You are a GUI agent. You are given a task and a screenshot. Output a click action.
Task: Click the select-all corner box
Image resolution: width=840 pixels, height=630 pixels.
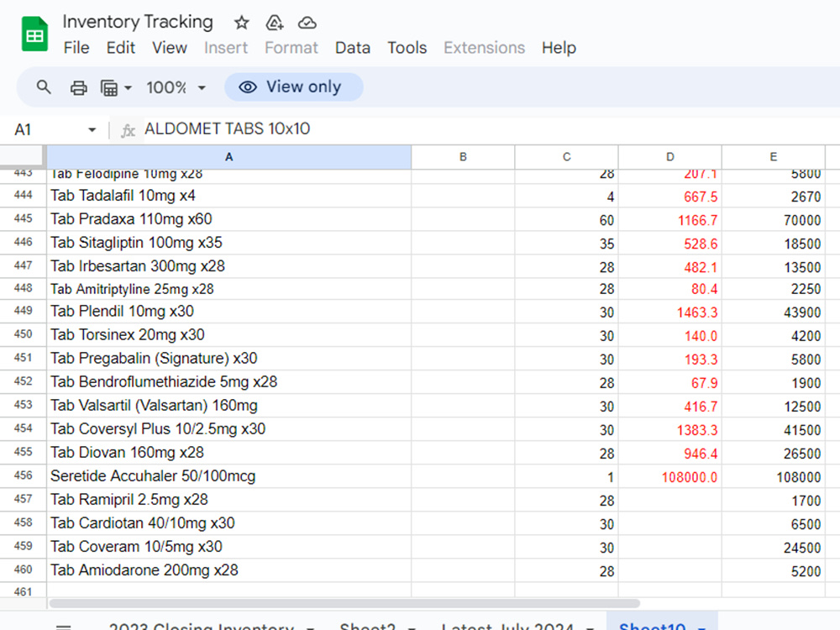pos(22,156)
